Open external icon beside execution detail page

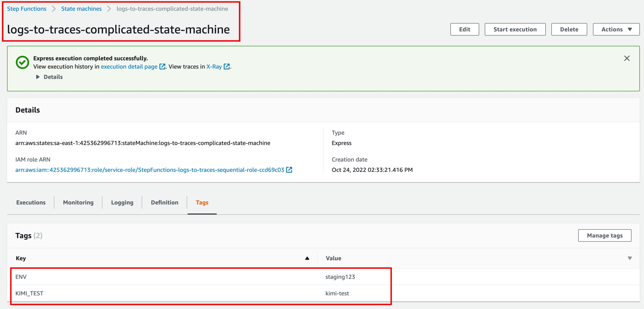pyautogui.click(x=162, y=66)
